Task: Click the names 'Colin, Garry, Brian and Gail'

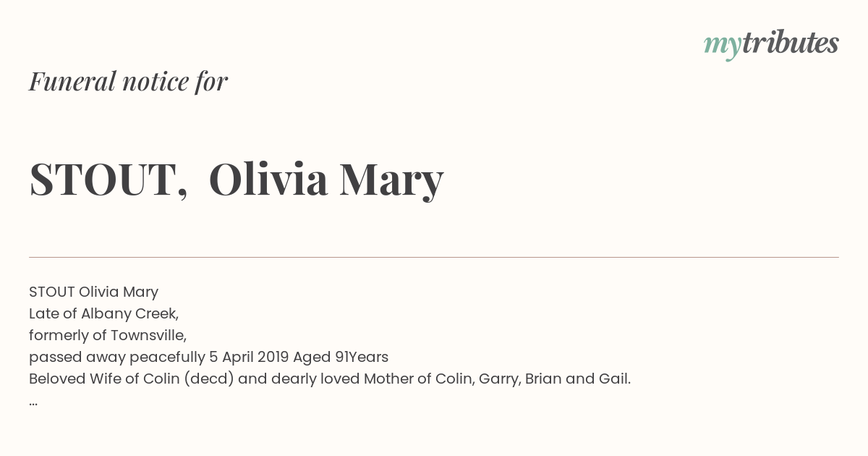Action: click(x=532, y=379)
